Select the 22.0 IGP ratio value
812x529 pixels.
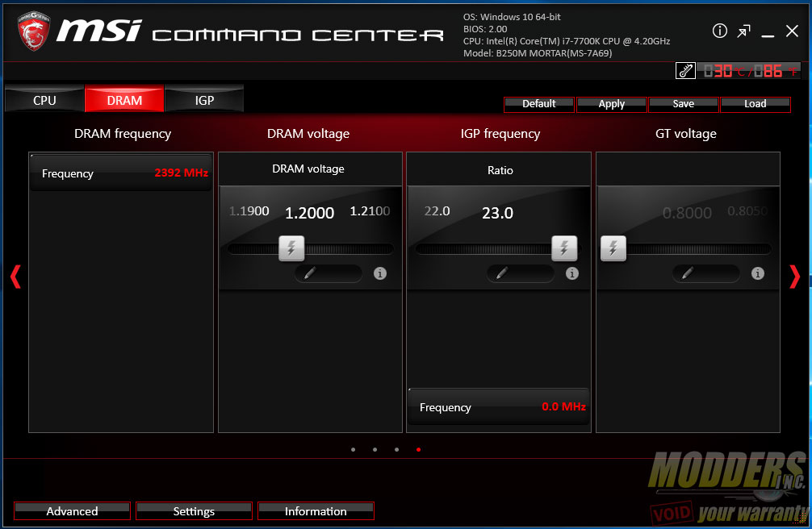point(437,211)
